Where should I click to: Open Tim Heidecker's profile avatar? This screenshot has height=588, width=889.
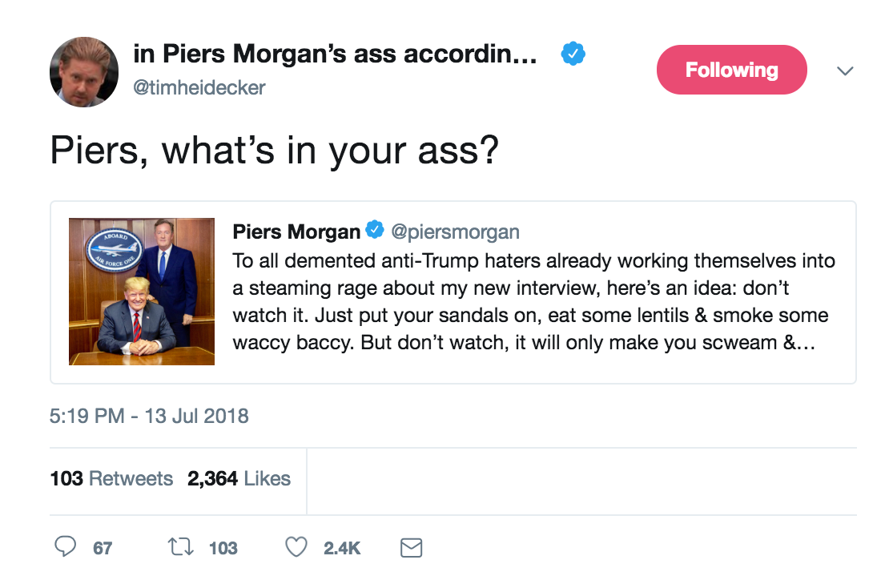point(84,72)
